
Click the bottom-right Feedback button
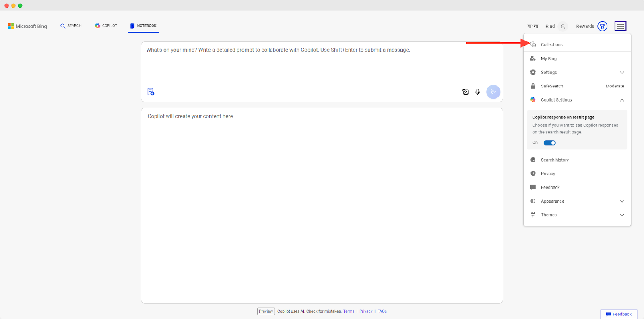pos(619,314)
